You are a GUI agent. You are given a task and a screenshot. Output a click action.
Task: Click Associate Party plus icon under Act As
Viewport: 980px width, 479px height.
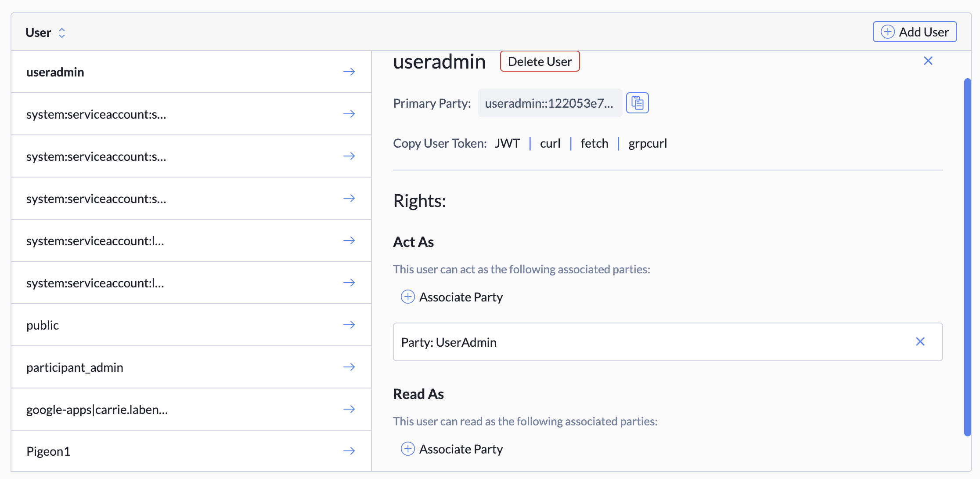tap(407, 297)
